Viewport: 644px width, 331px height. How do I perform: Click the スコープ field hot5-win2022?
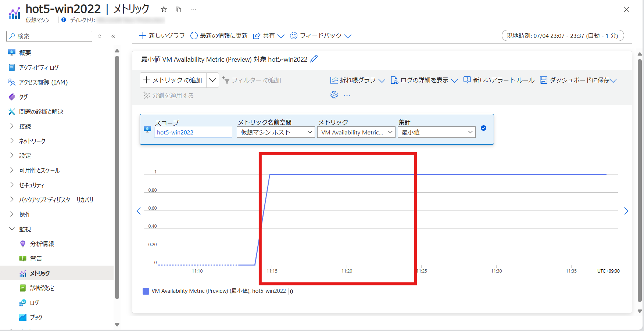coord(193,132)
